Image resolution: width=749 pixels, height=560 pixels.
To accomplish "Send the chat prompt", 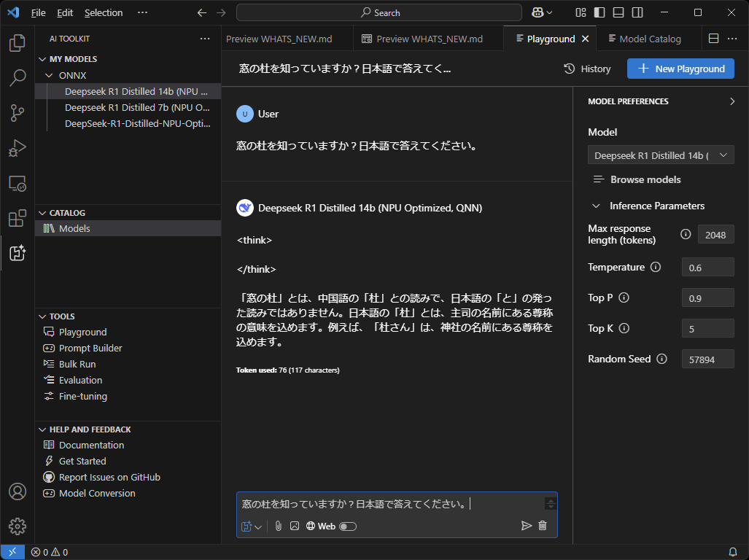I will (526, 526).
